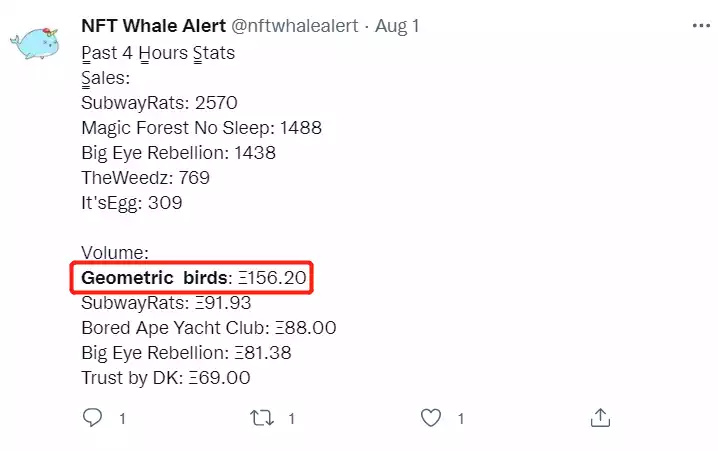
Task: Click the SubwayRats Ξ91.93 volume line
Action: 166,302
